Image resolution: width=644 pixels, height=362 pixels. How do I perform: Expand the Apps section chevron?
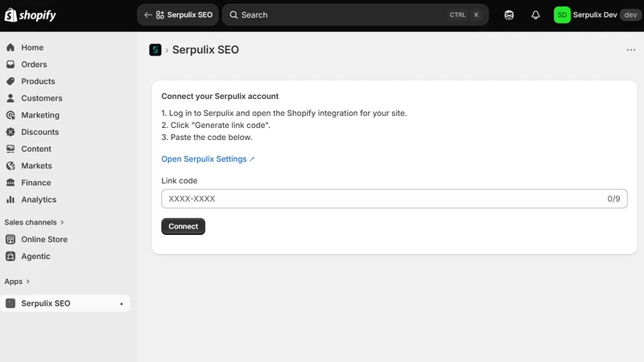(28, 282)
